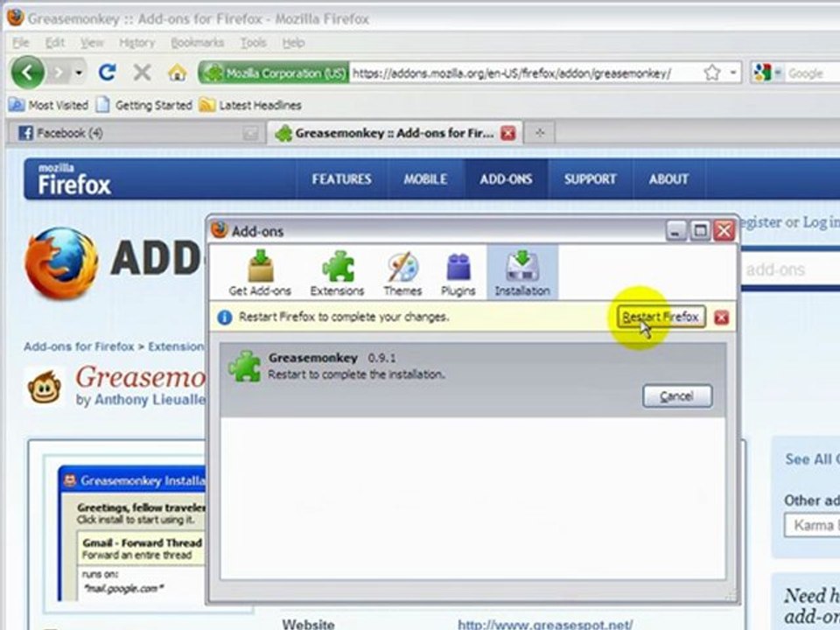The height and width of the screenshot is (630, 840).
Task: Select the Greasemonkey 0.9.1 list entry
Action: tap(472, 381)
